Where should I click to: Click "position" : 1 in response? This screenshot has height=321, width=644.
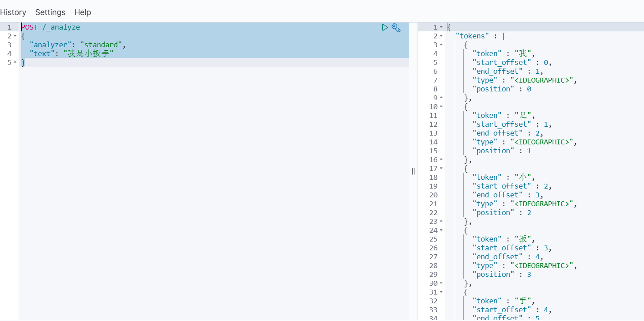(502, 151)
